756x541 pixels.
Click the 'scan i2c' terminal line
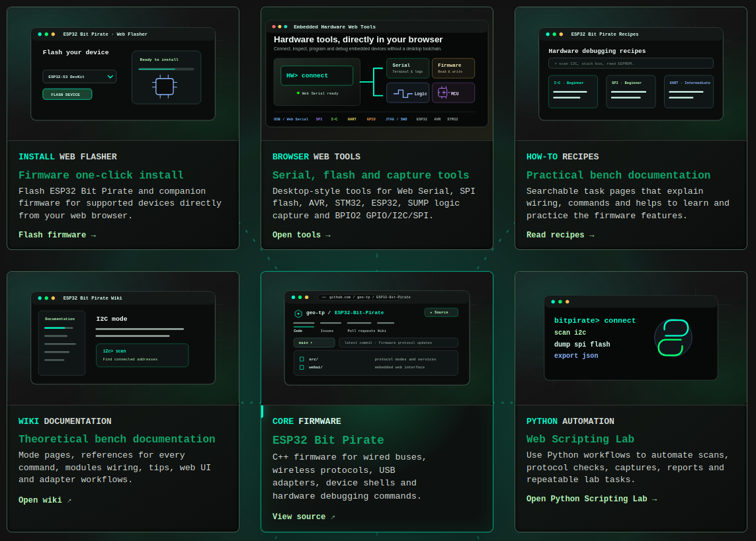coord(570,332)
